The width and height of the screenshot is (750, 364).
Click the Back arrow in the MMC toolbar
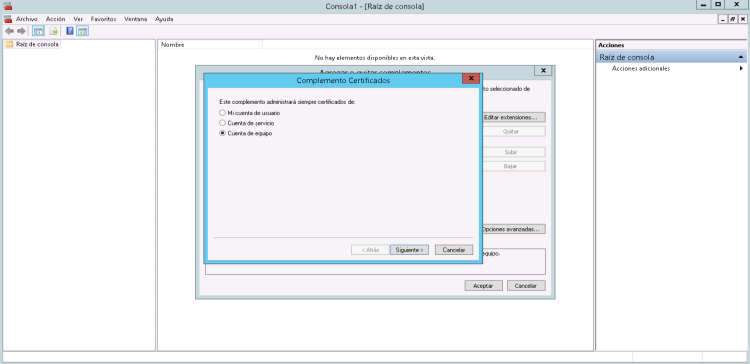click(9, 31)
